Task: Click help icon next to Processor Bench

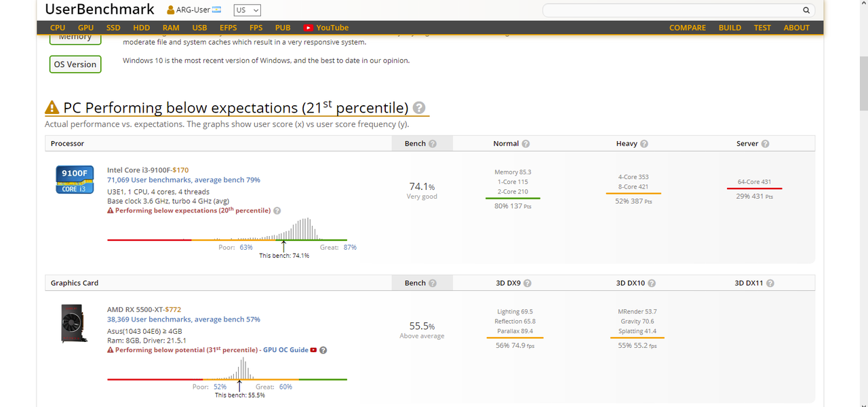Action: pos(433,144)
